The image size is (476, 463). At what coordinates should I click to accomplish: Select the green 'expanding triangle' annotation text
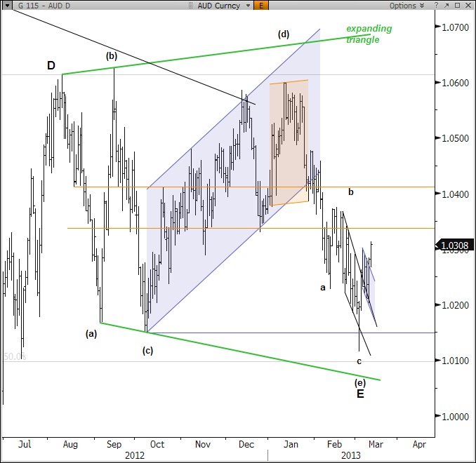(369, 34)
